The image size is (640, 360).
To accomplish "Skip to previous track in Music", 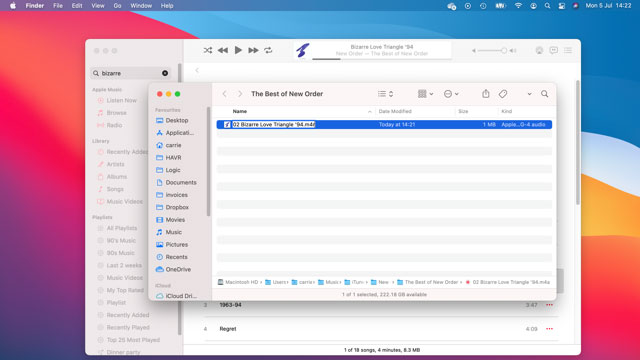I will [223, 50].
